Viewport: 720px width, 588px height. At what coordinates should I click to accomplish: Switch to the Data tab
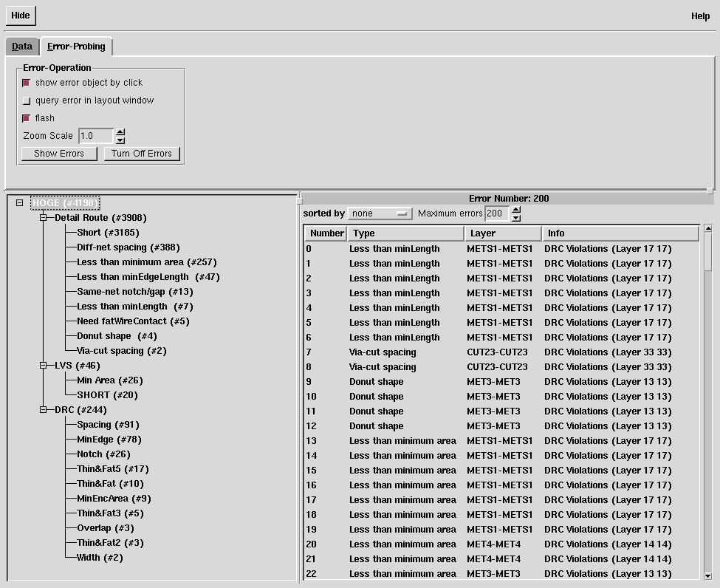(22, 47)
